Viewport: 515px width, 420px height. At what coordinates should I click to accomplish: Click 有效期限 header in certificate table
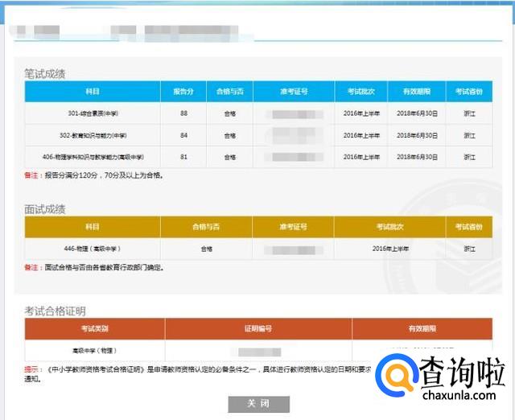click(x=422, y=328)
